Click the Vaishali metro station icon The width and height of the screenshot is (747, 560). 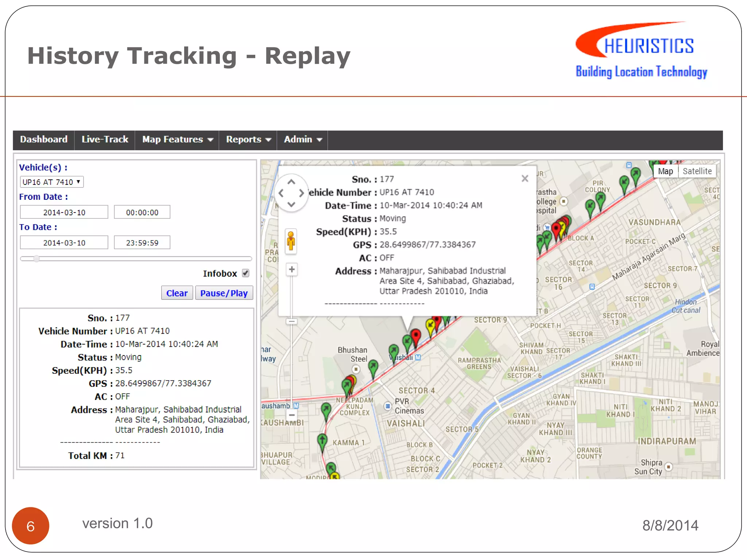click(418, 358)
